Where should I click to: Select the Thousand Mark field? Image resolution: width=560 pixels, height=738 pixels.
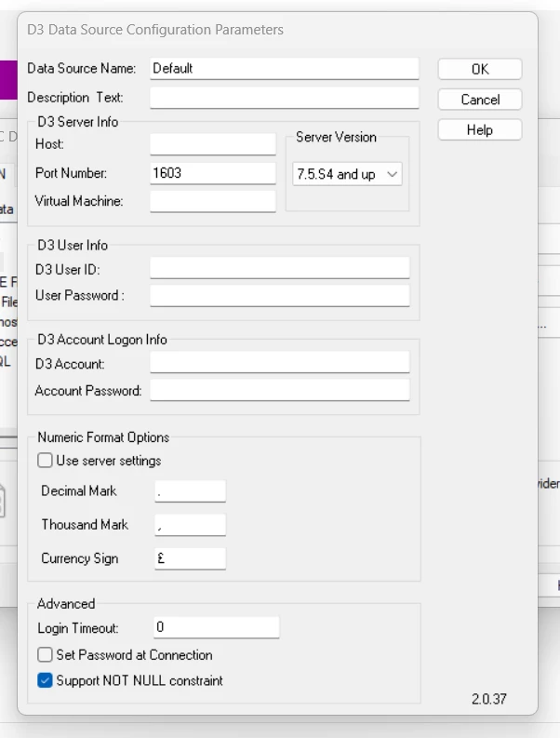[190, 525]
